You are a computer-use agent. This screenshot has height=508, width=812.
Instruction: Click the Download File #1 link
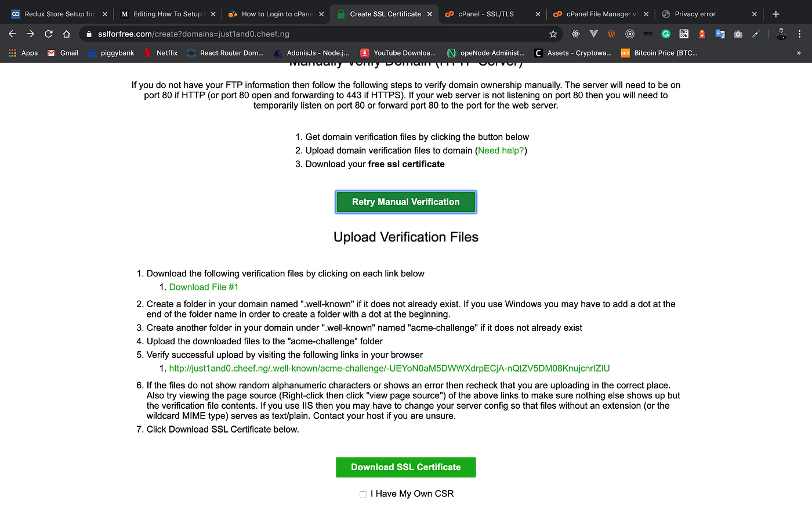[204, 287]
